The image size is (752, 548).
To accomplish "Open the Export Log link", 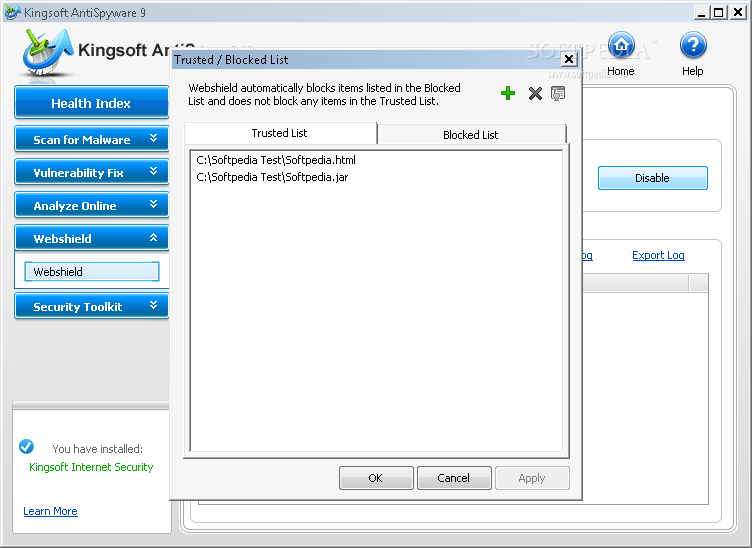I will [658, 255].
